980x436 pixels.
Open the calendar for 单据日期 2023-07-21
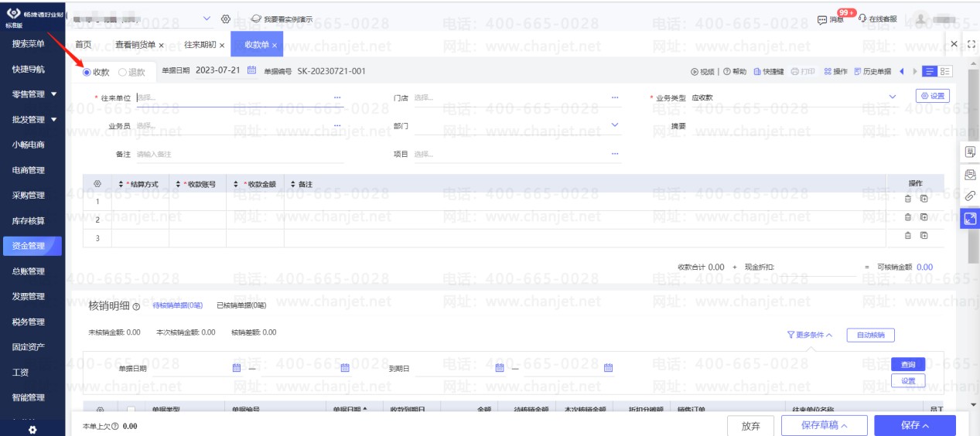(251, 71)
